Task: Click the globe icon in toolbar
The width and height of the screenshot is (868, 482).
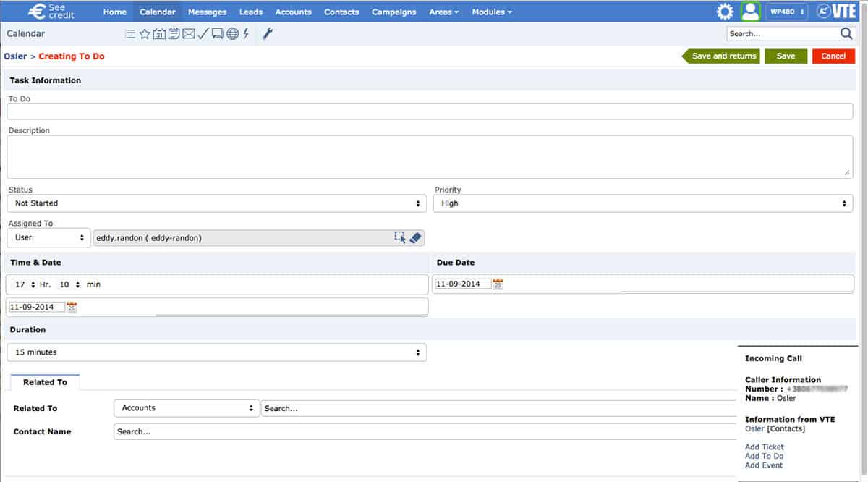Action: (232, 34)
